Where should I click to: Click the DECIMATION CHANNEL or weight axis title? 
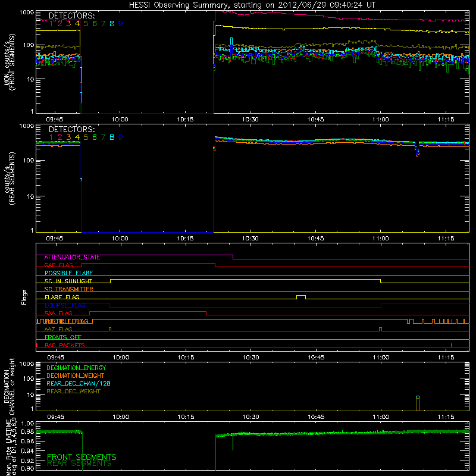[9, 387]
